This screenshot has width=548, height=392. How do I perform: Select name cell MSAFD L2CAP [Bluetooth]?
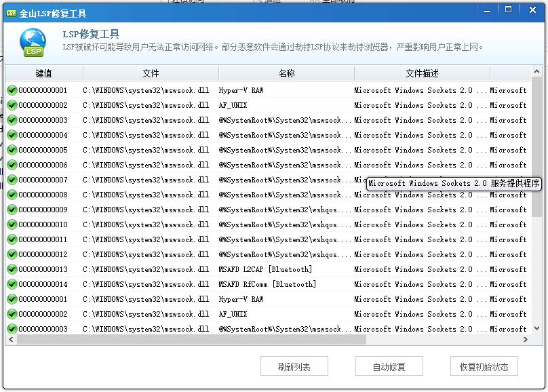click(265, 269)
